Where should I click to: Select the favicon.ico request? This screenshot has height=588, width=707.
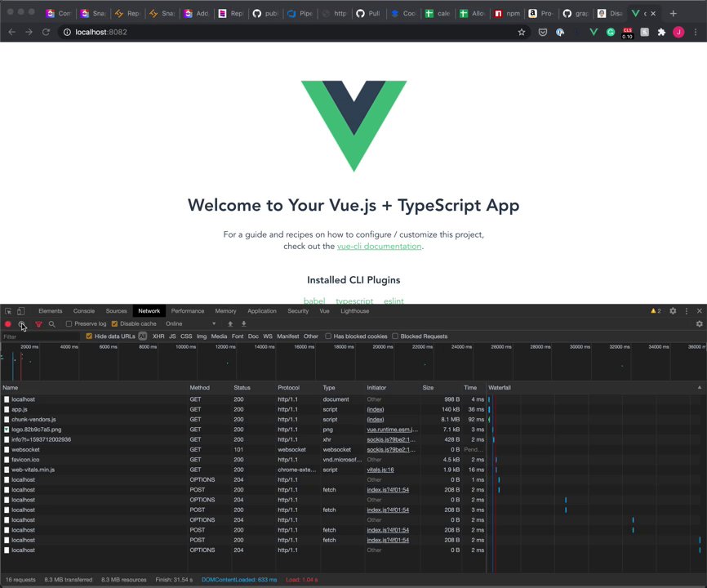[243, 460]
